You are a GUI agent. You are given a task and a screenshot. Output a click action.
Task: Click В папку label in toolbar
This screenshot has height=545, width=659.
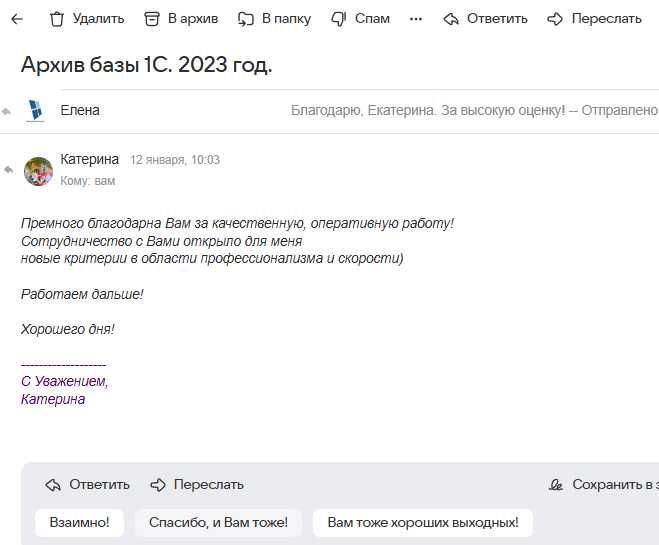point(286,19)
